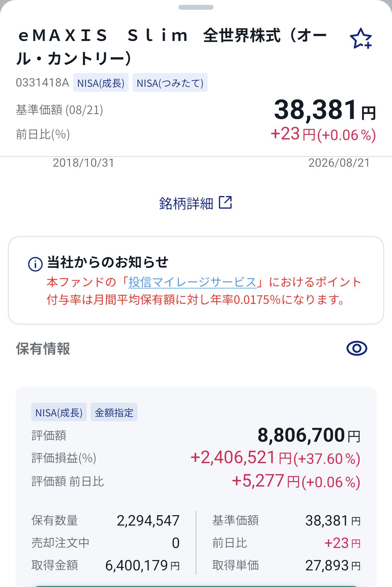Tap the 評価損益 +2,406,521円 value

pos(275,458)
